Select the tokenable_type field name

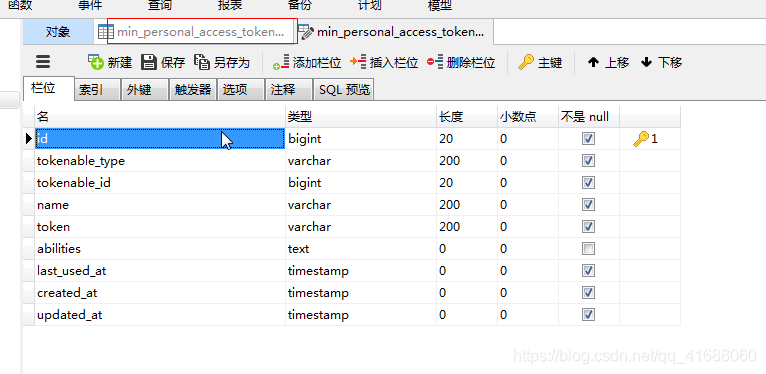point(160,161)
